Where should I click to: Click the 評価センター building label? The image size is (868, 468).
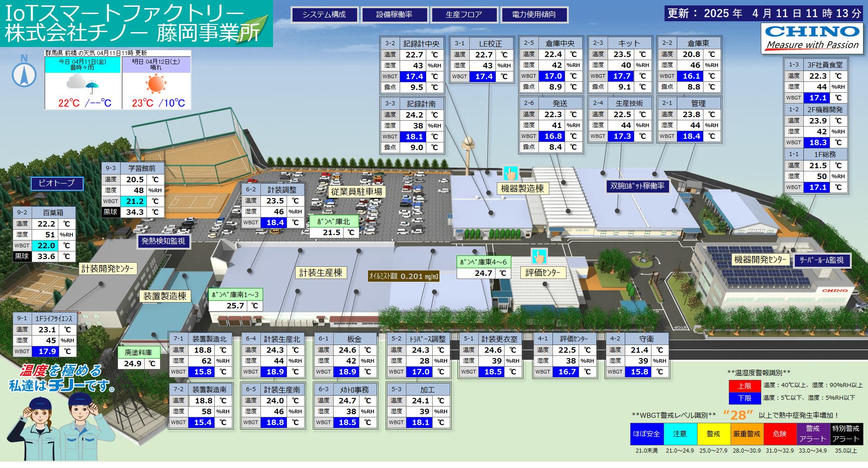(542, 272)
